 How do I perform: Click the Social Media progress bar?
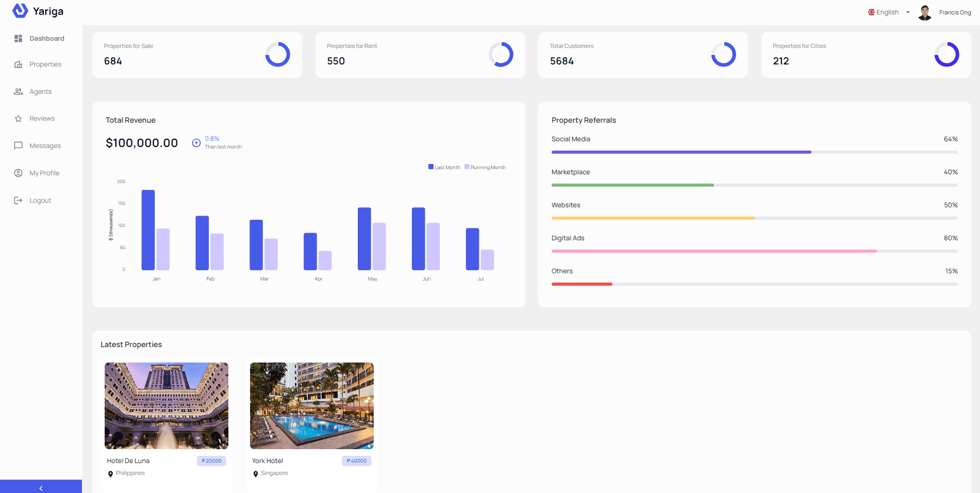(755, 152)
